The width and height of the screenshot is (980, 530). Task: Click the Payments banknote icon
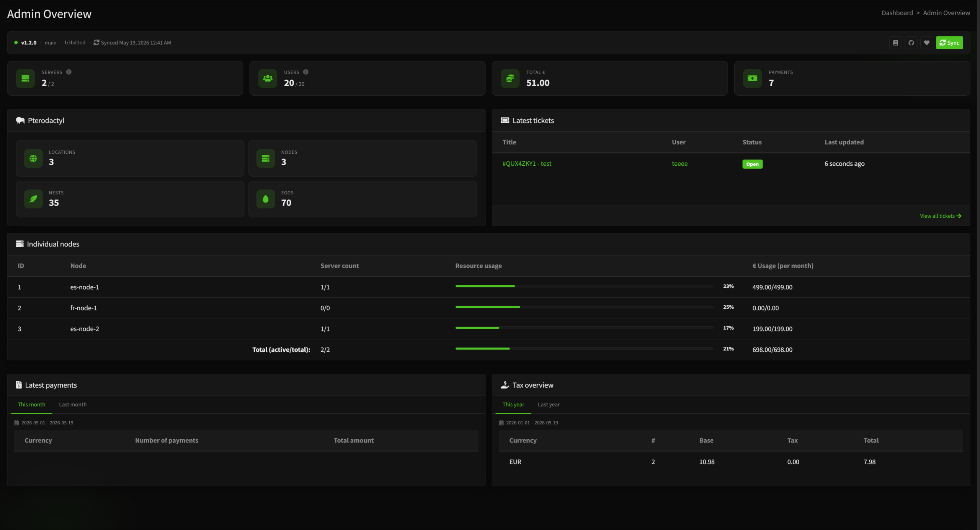pyautogui.click(x=752, y=78)
